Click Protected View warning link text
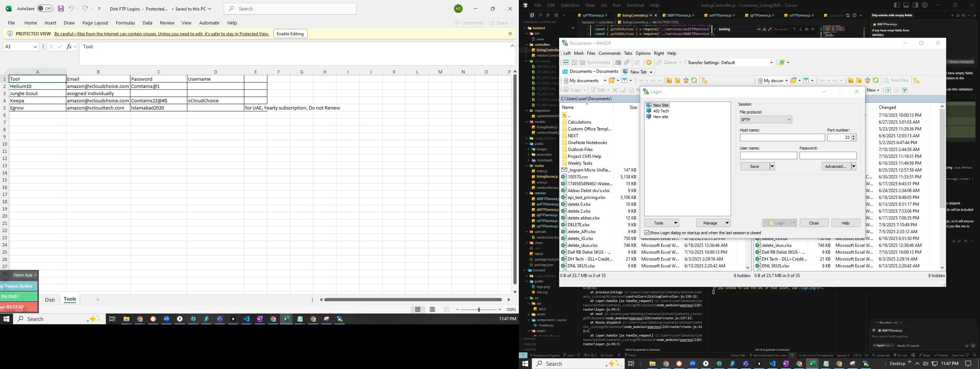 click(x=162, y=34)
